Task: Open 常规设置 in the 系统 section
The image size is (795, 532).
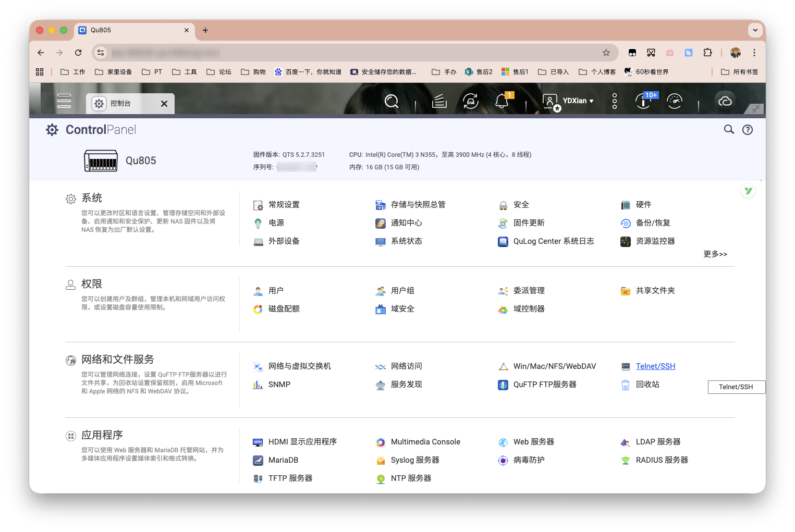Action: tap(284, 204)
